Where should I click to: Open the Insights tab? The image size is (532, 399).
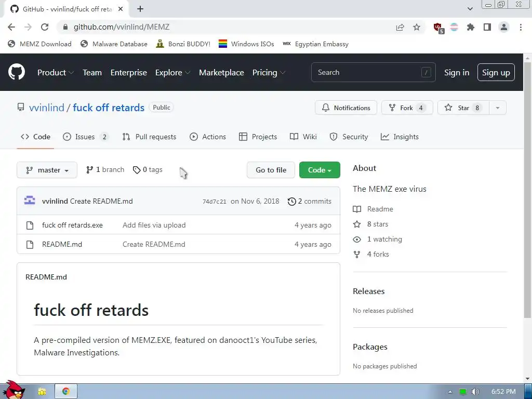coord(400,137)
